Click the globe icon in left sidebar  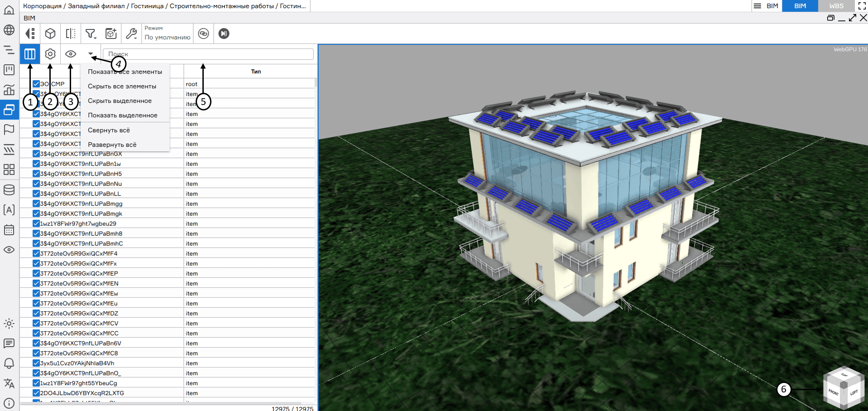click(9, 30)
